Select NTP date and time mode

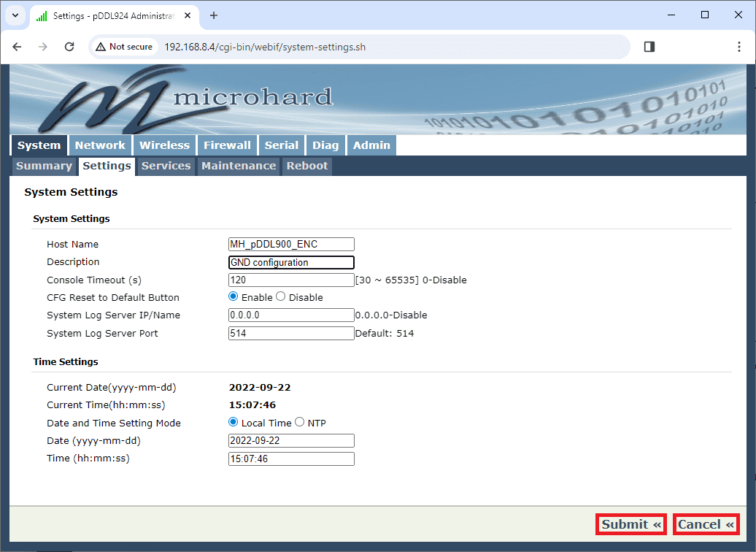click(299, 423)
